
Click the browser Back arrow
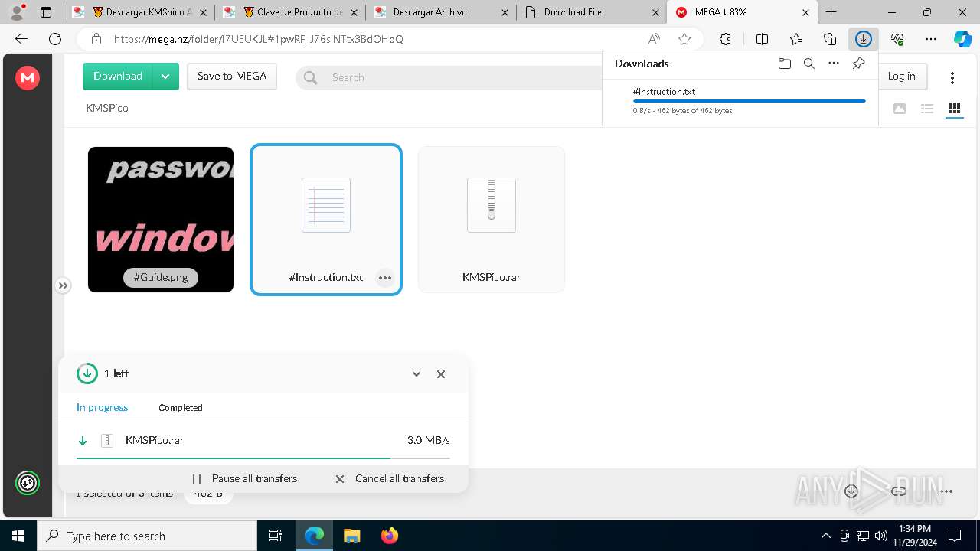21,39
